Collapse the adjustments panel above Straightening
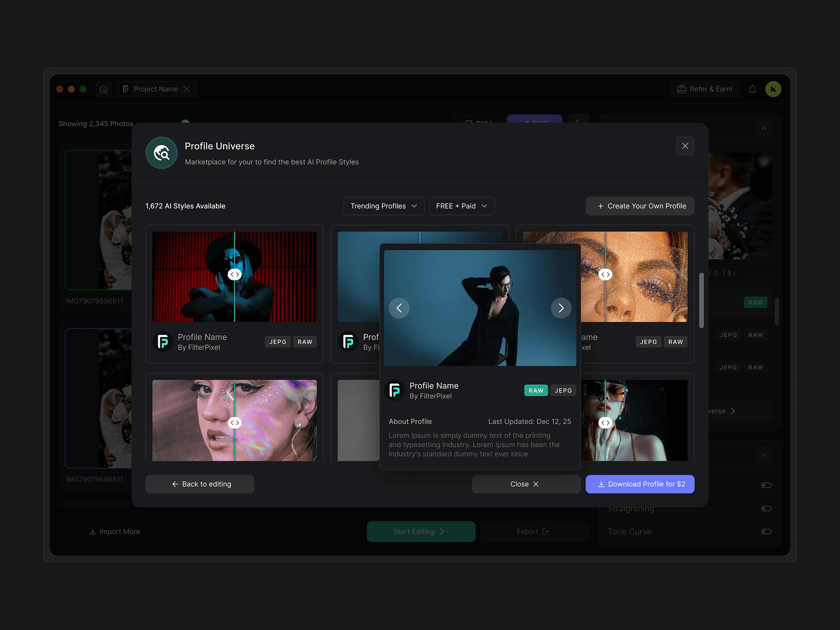 (764, 455)
